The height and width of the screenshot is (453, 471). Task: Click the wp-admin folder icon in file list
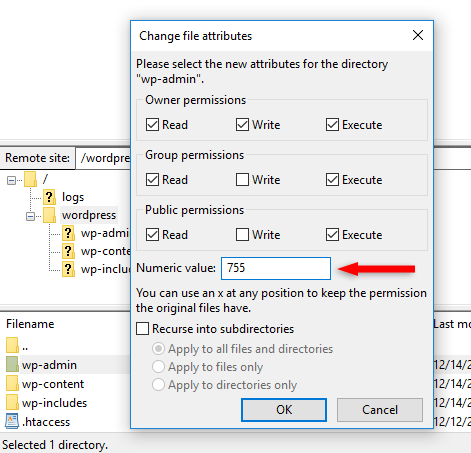pos(12,364)
